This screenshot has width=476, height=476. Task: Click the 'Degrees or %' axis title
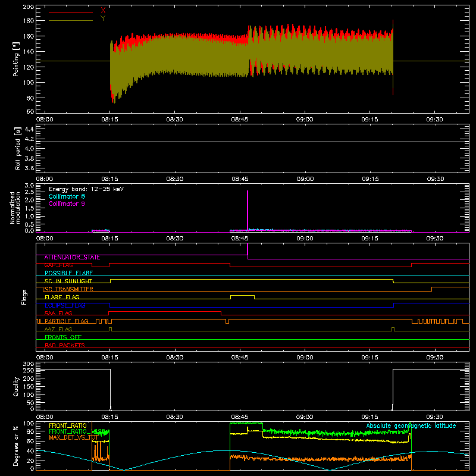pyautogui.click(x=16, y=446)
